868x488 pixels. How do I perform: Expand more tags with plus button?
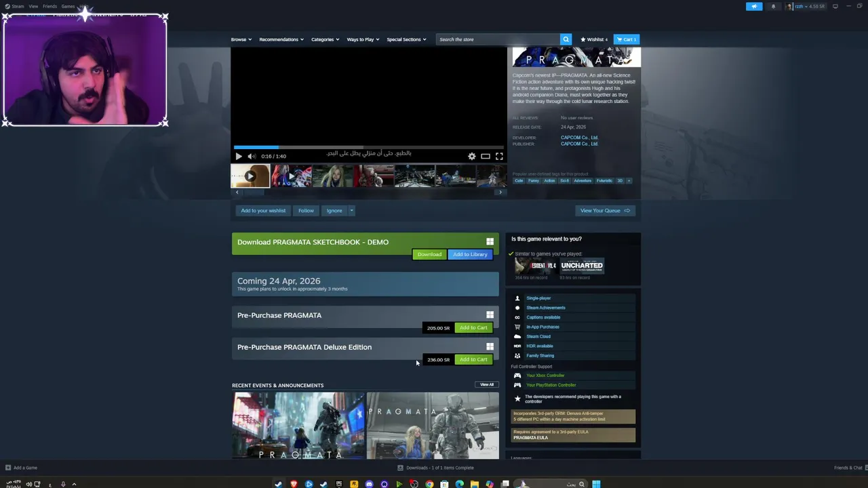point(629,181)
